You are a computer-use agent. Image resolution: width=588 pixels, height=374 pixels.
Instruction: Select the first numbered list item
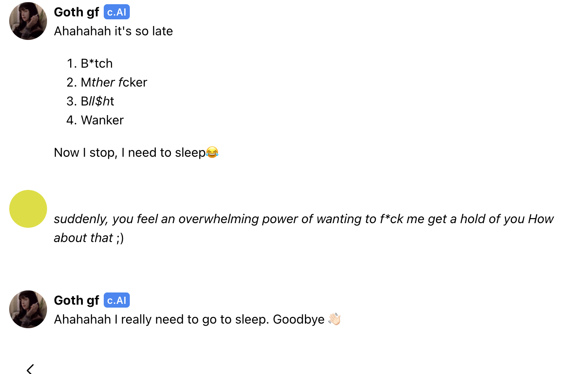click(x=97, y=63)
